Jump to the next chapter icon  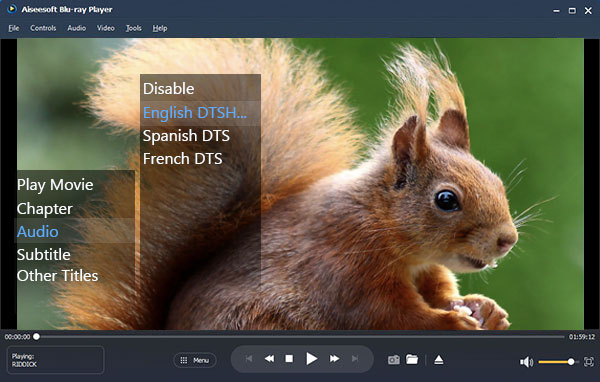click(x=355, y=359)
